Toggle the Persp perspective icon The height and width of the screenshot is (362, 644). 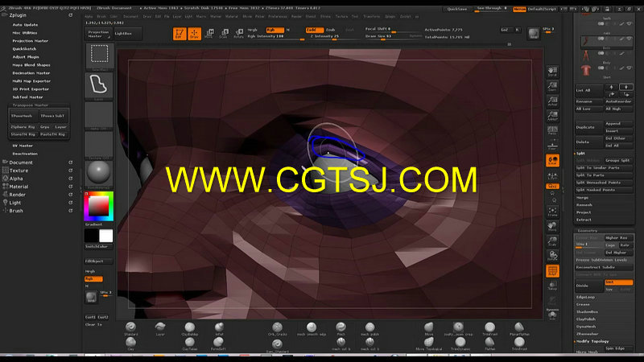552,130
